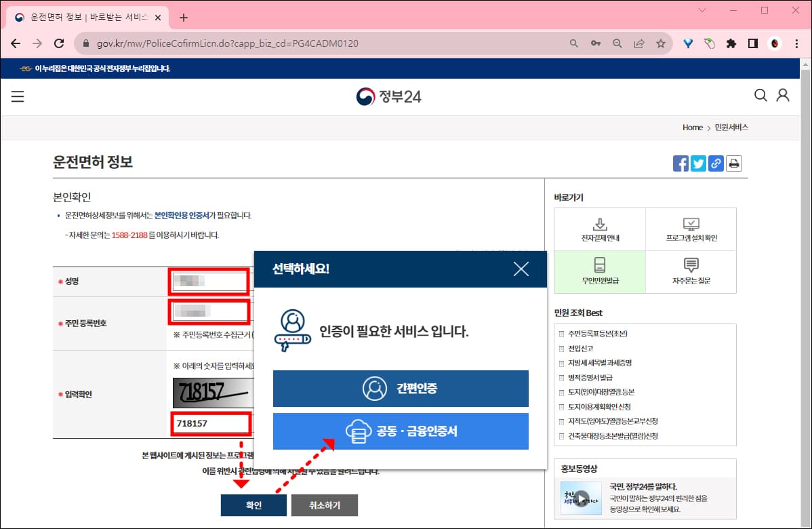Share the page to Twitter
This screenshot has width=812, height=529.
697,163
